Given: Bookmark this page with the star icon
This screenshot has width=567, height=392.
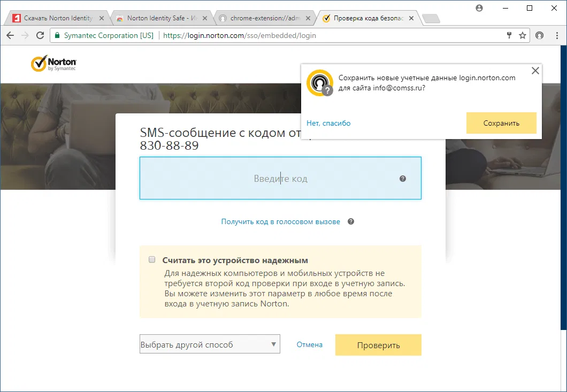Looking at the screenshot, I should 522,35.
